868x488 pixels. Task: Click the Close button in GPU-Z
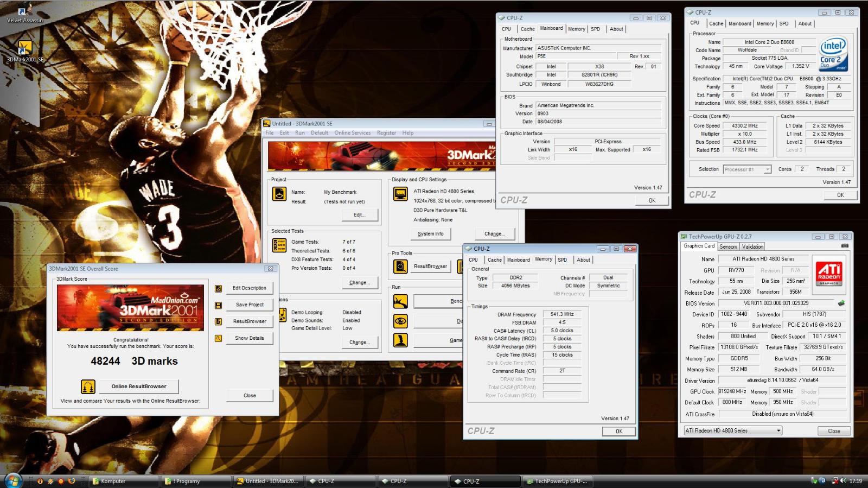tap(834, 431)
